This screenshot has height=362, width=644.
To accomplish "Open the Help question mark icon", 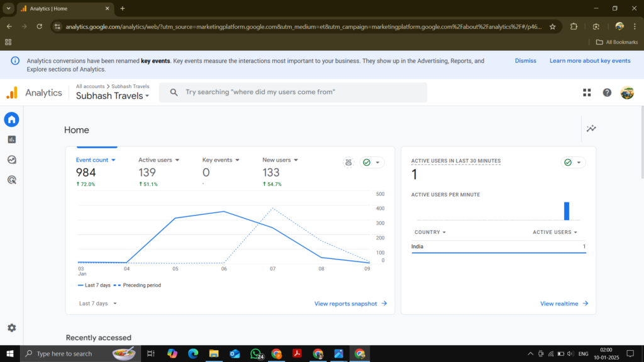I will coord(607,93).
